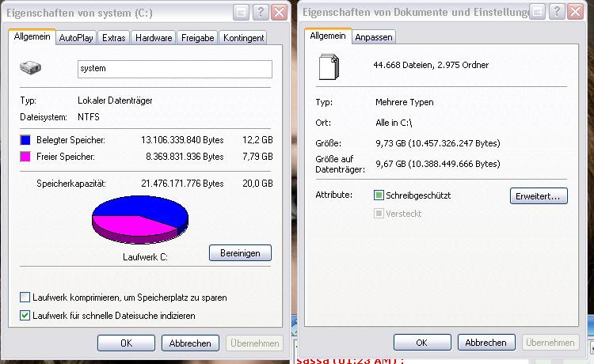Click the multiple files document icon
This screenshot has height=364, width=594.
(x=329, y=67)
